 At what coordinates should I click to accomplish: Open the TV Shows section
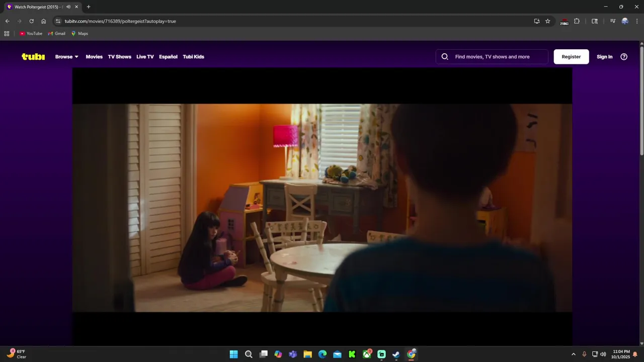(119, 57)
